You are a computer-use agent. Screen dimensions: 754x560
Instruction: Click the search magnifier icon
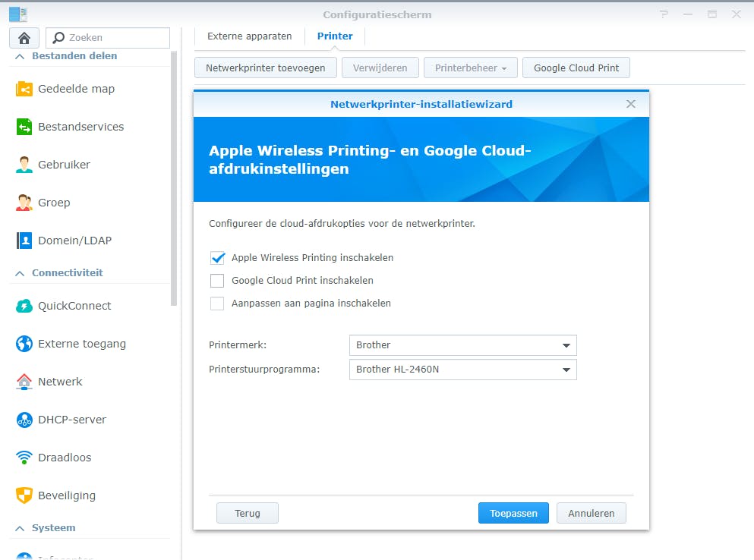pyautogui.click(x=58, y=37)
